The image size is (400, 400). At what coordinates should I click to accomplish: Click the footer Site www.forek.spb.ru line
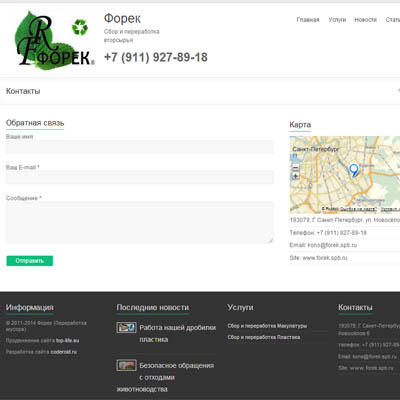click(x=366, y=368)
